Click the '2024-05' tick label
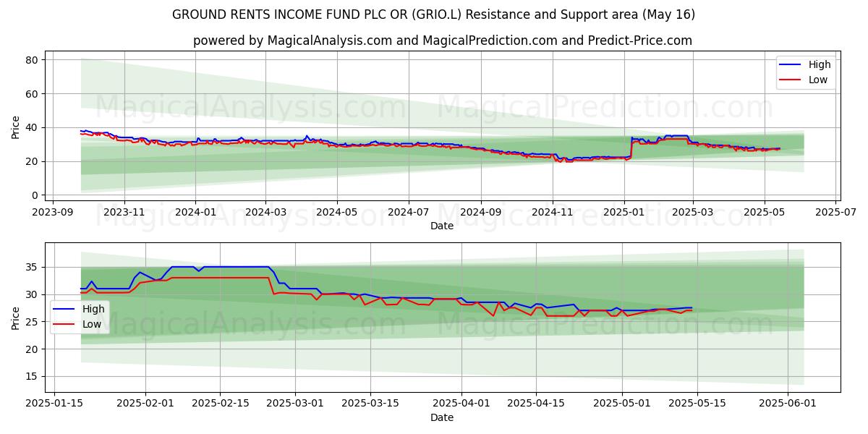The height and width of the screenshot is (434, 868). click(x=337, y=212)
